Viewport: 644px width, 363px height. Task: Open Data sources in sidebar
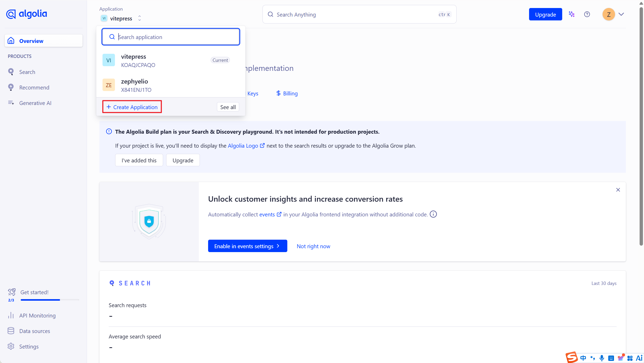click(34, 331)
